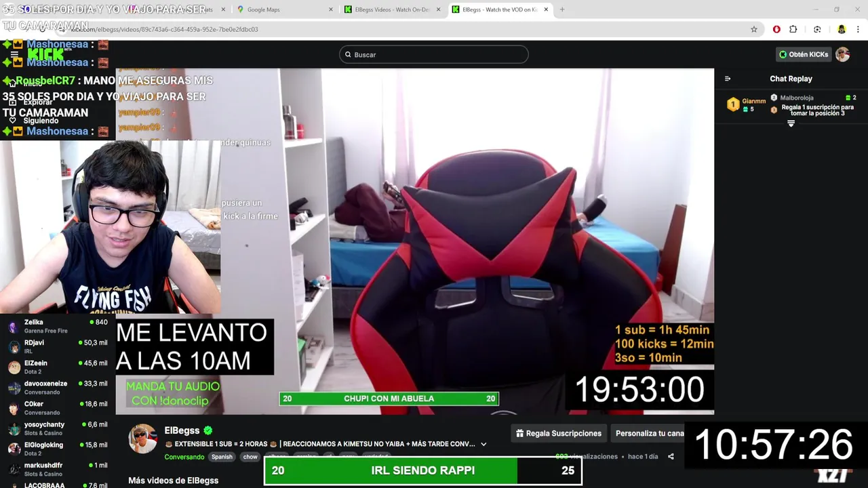Open a new browser tab
Viewport: 868px width, 488px height.
[x=562, y=9]
